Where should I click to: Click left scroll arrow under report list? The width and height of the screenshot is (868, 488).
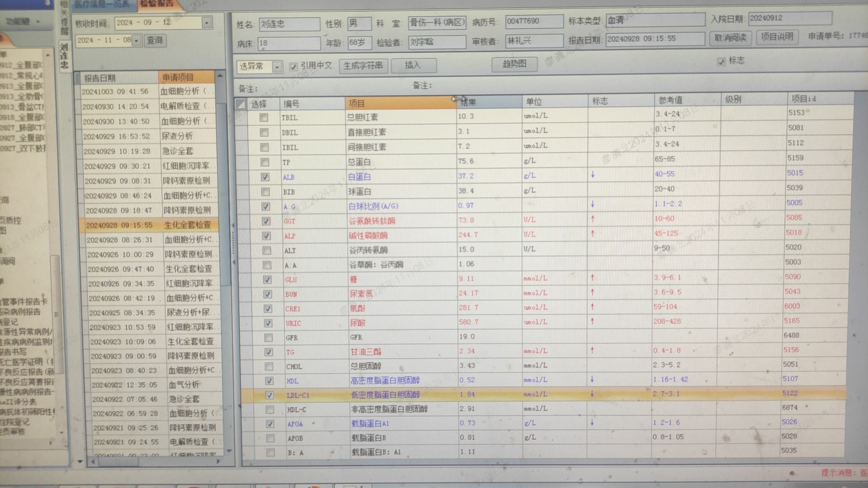(93, 461)
